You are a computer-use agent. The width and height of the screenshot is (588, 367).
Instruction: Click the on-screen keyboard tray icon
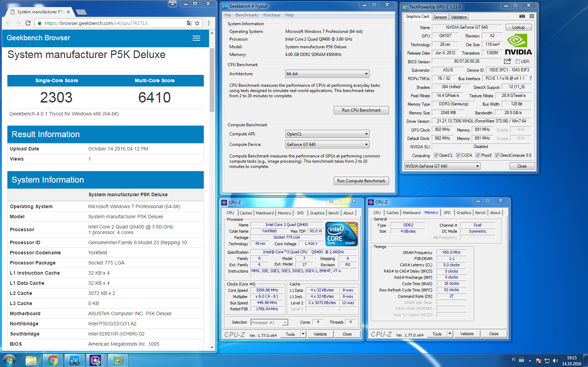521,360
